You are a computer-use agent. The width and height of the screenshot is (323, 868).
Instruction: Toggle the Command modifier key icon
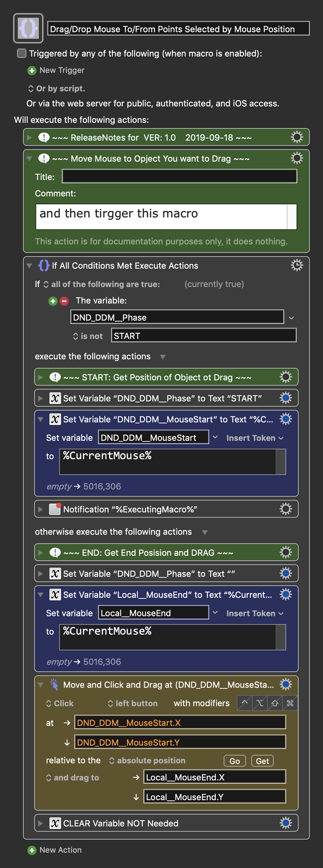tap(290, 703)
